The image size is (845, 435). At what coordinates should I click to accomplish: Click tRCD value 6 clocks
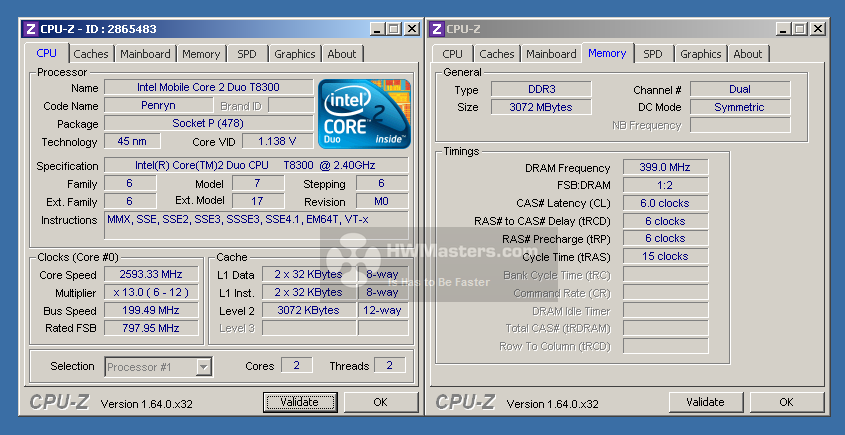(666, 221)
